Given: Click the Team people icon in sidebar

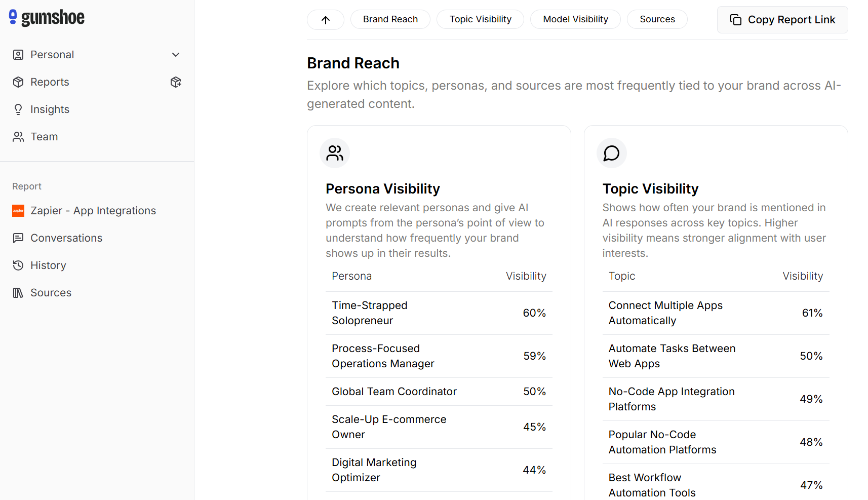Looking at the screenshot, I should pos(18,137).
